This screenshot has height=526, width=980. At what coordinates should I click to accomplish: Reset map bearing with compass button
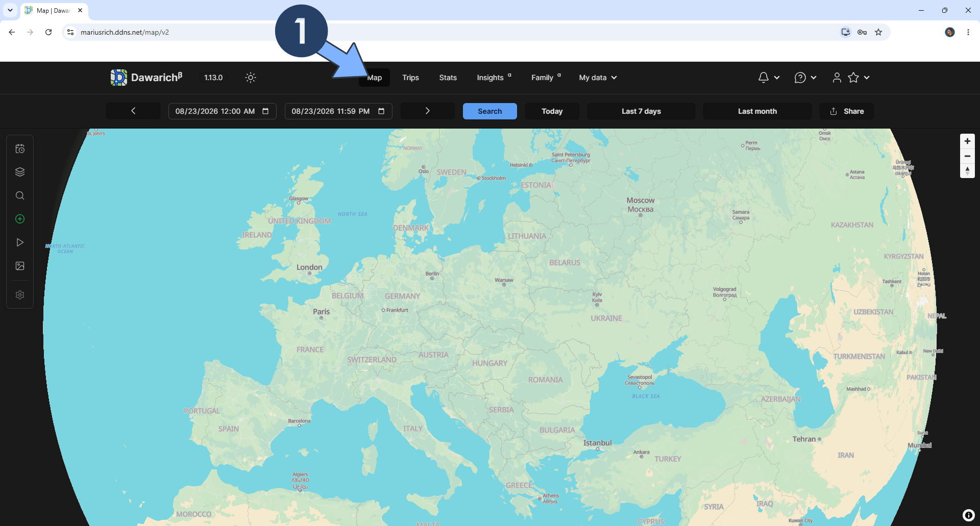tap(967, 171)
